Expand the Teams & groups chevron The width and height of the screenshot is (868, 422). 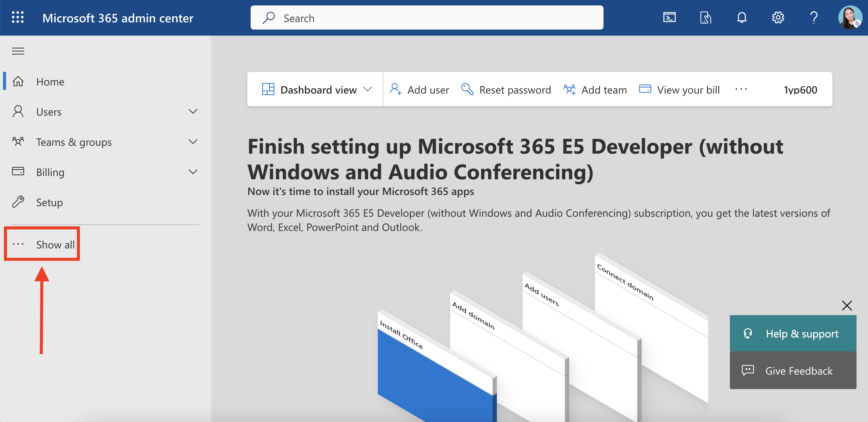193,142
